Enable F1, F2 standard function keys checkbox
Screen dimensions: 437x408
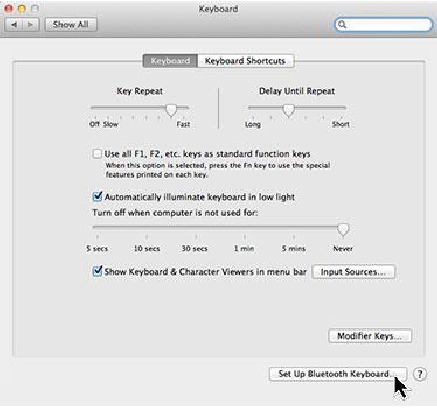tap(97, 154)
